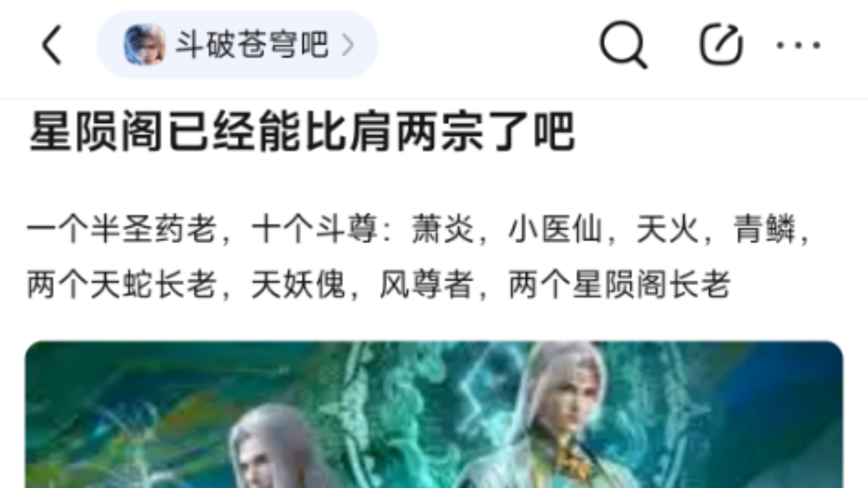Select the post title 星陨阁已经能比肩两宗了吧
Image resolution: width=868 pixels, height=488 pixels.
pos(302,132)
